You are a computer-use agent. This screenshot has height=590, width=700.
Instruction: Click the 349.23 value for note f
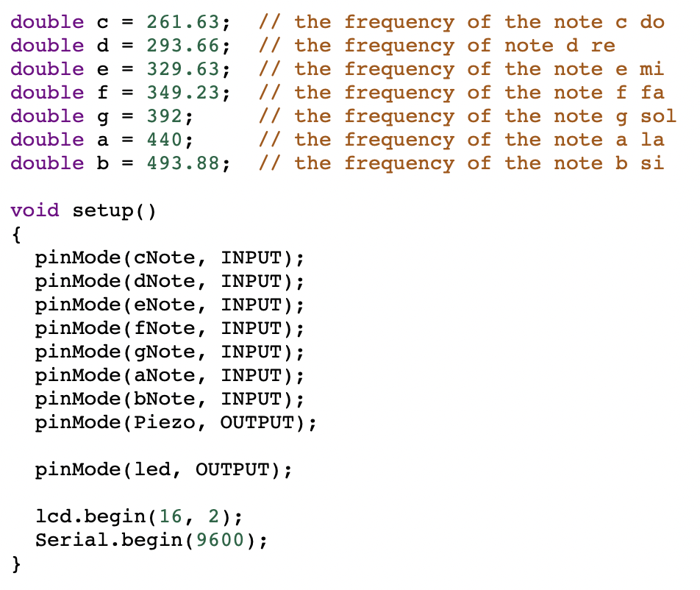click(183, 93)
